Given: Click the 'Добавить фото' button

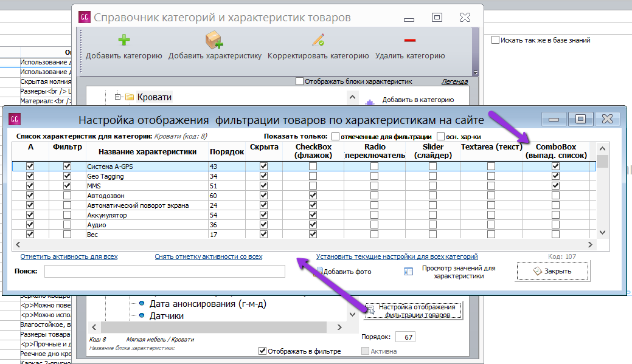Looking at the screenshot, I should pyautogui.click(x=342, y=272).
